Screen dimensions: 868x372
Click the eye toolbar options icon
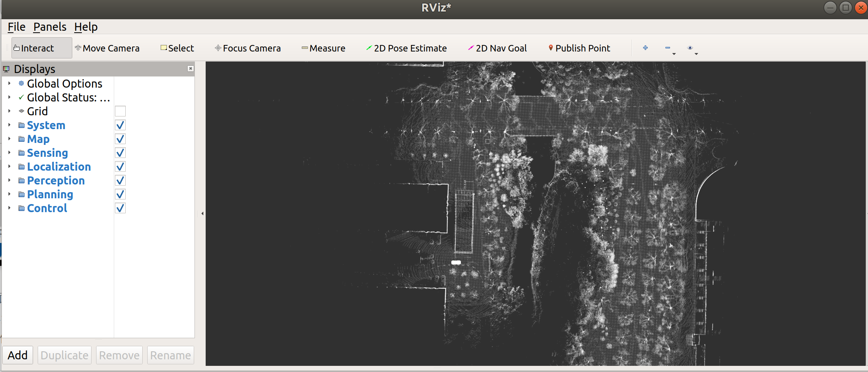click(x=690, y=48)
